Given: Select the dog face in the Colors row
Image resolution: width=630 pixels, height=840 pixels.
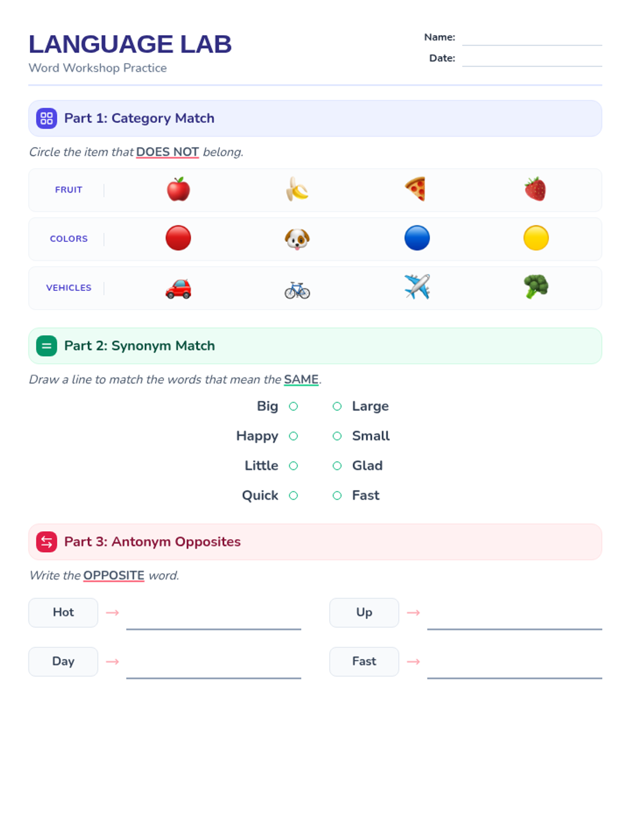Looking at the screenshot, I should (297, 238).
